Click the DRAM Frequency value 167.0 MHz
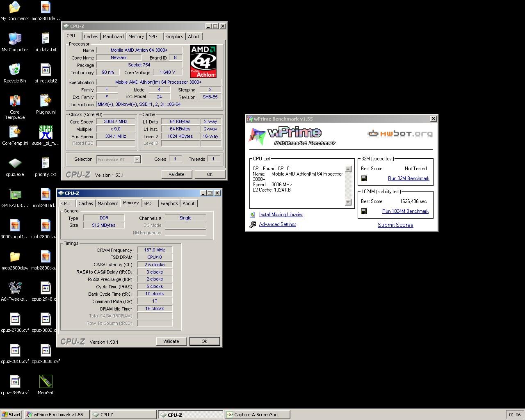This screenshot has height=420, width=525. [155, 250]
